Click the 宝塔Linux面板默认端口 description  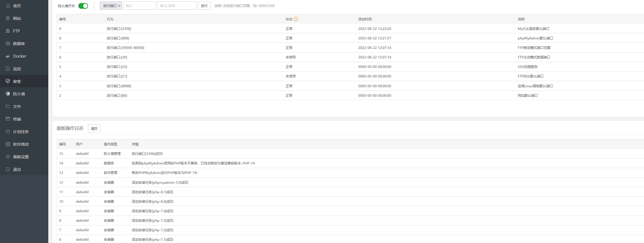pyautogui.click(x=535, y=86)
